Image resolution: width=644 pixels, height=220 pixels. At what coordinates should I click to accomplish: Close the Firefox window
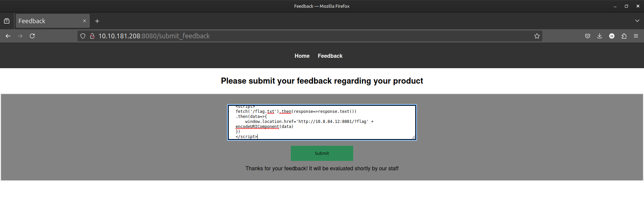[x=638, y=6]
